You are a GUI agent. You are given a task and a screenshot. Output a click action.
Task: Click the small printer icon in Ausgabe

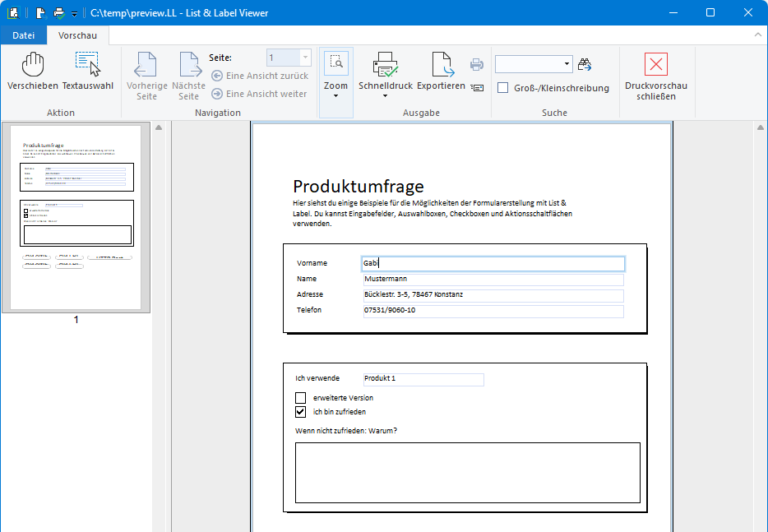click(x=477, y=65)
